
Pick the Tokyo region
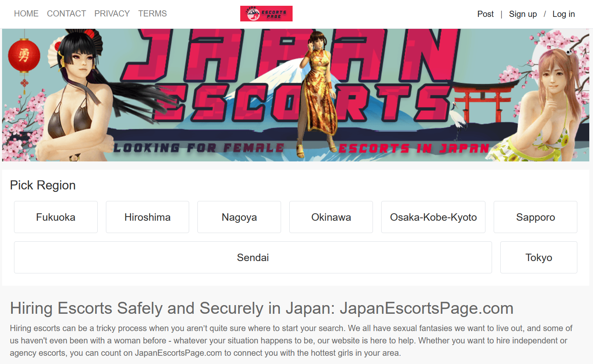pos(539,257)
